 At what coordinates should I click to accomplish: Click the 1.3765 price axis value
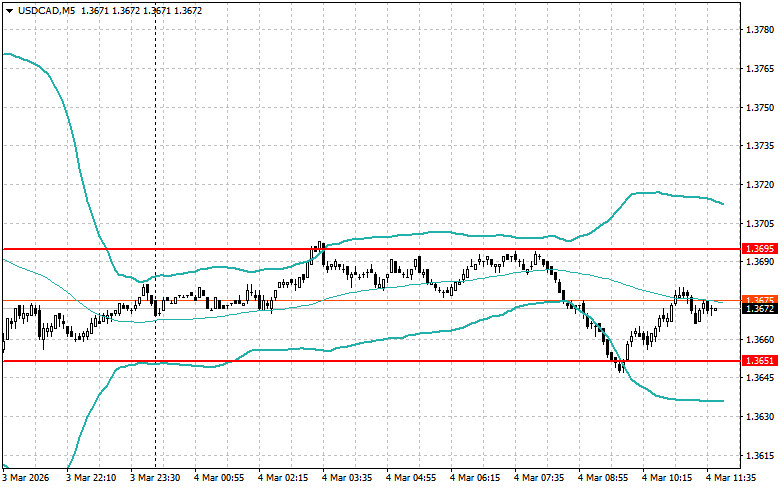click(x=760, y=69)
